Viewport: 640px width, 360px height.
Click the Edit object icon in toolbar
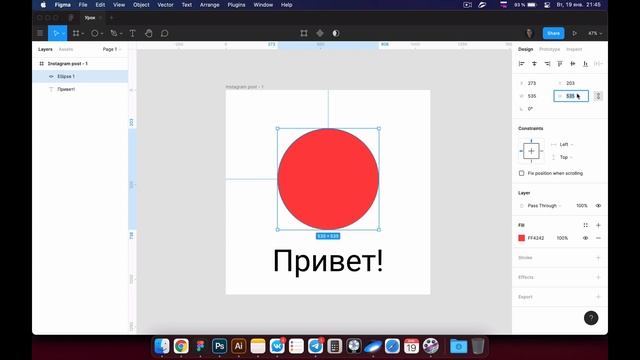(304, 33)
